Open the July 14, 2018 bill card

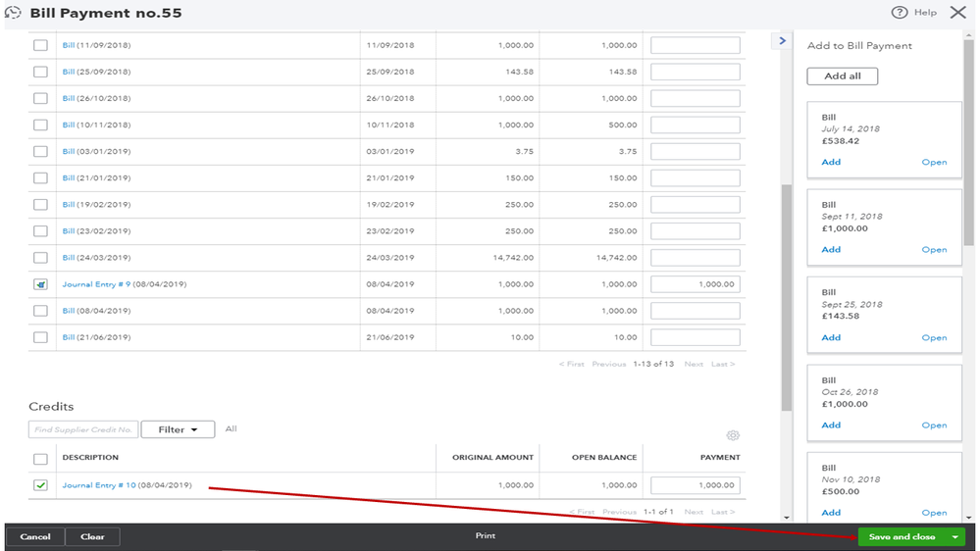[x=934, y=162]
